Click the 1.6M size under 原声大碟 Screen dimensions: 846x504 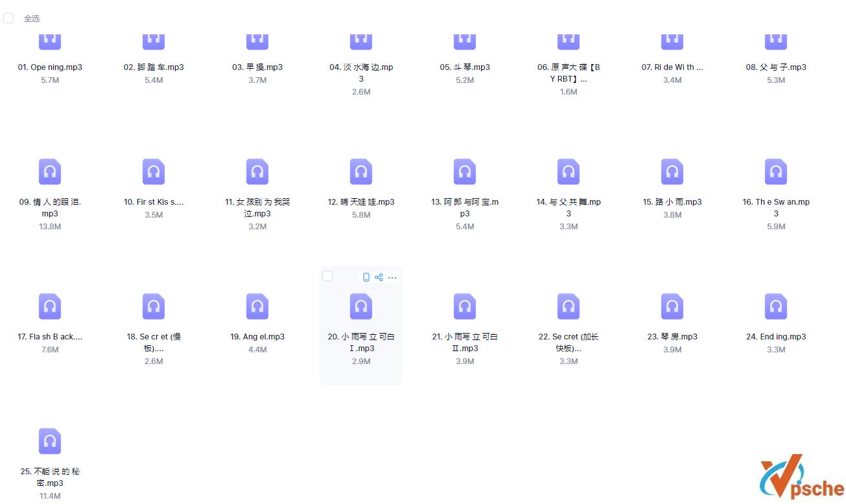(569, 92)
